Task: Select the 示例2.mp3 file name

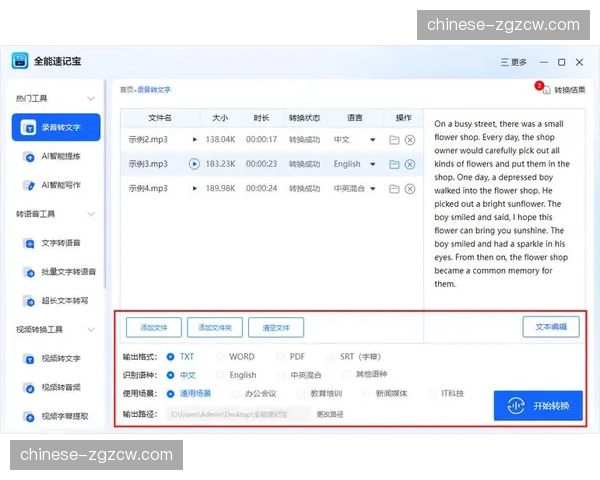Action: pos(148,140)
